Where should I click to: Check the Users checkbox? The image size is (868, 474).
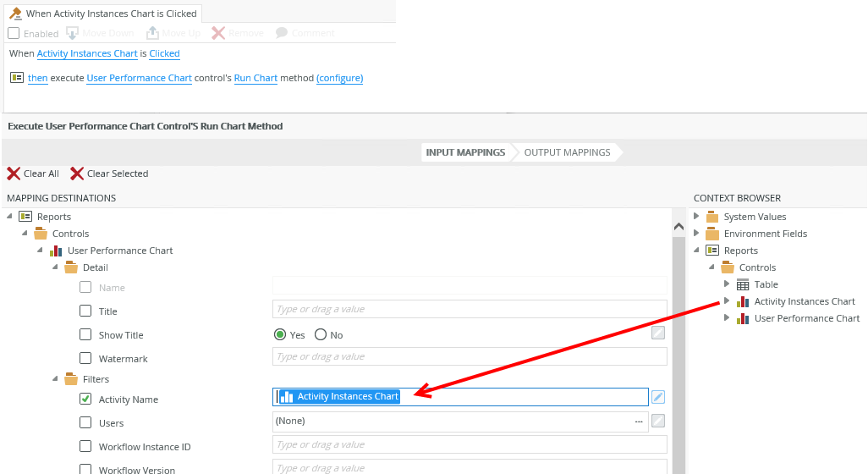coord(85,422)
